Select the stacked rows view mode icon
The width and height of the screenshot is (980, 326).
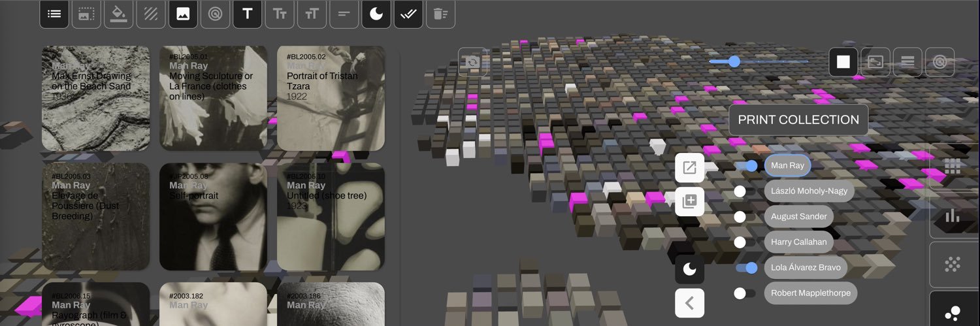click(x=907, y=62)
